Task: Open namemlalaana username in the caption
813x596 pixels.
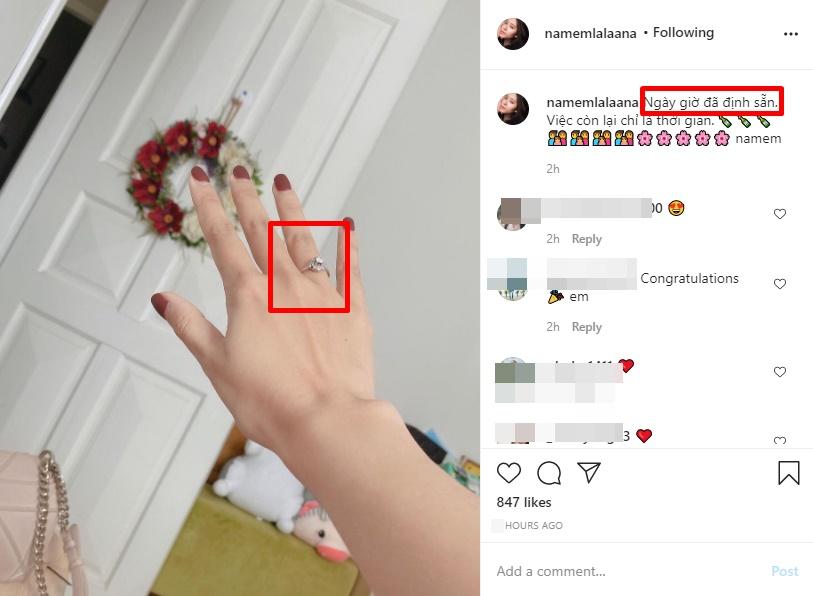Action: tap(592, 103)
